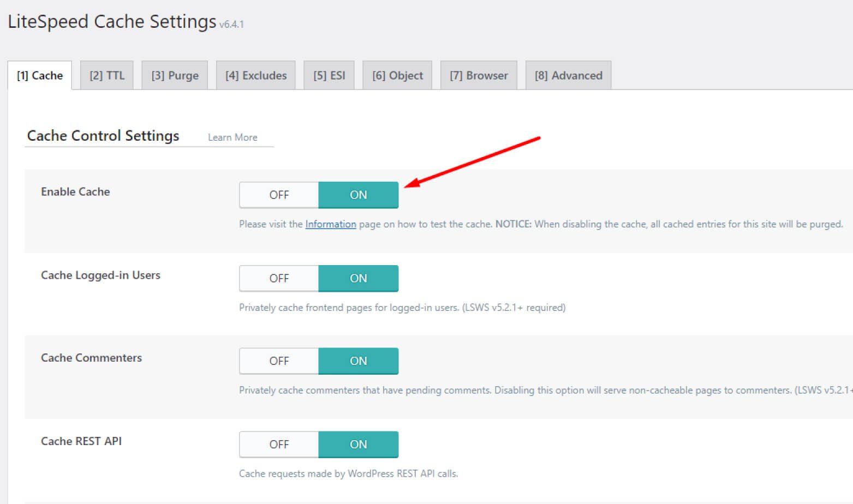Click the Cache REST API label
Viewport: 853px width, 504px height.
81,441
